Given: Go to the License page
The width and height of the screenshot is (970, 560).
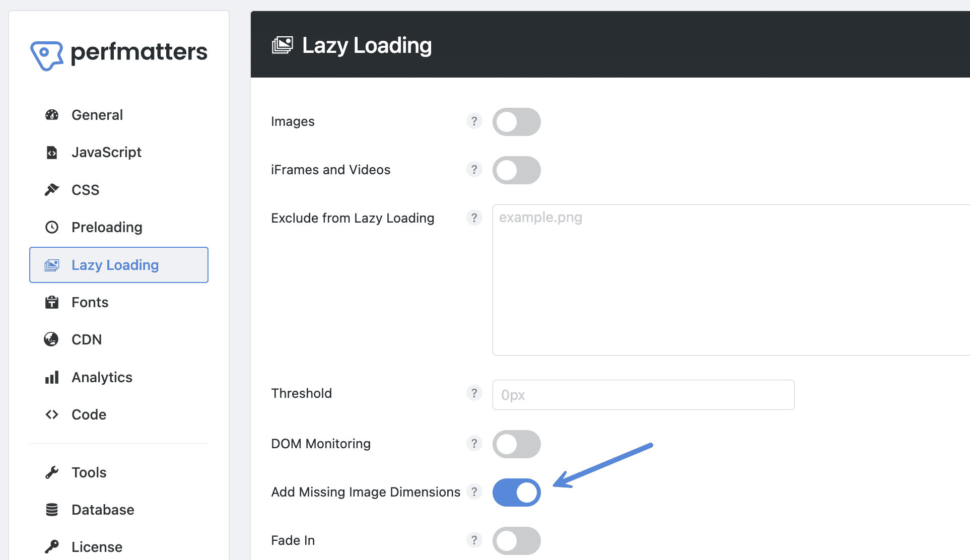Looking at the screenshot, I should [x=96, y=546].
